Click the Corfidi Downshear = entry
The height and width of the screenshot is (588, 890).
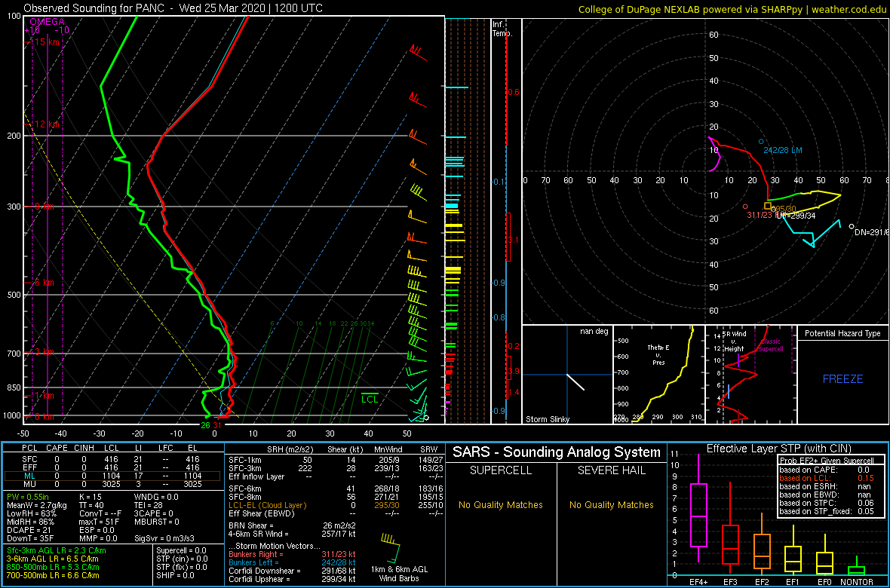[x=293, y=571]
